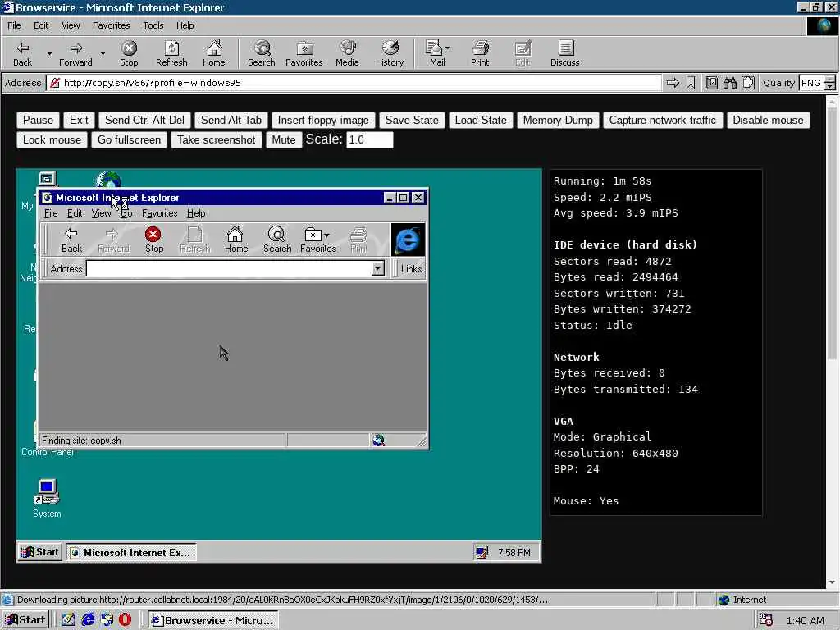The image size is (840, 630).
Task: Open the File menu in the outer window
Action: pos(14,25)
